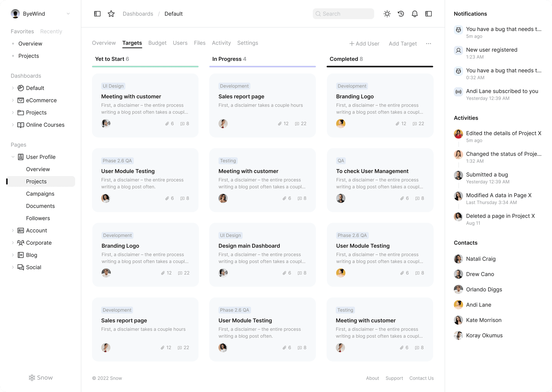Open the Activity tab
This screenshot has height=392, width=552.
pos(221,43)
